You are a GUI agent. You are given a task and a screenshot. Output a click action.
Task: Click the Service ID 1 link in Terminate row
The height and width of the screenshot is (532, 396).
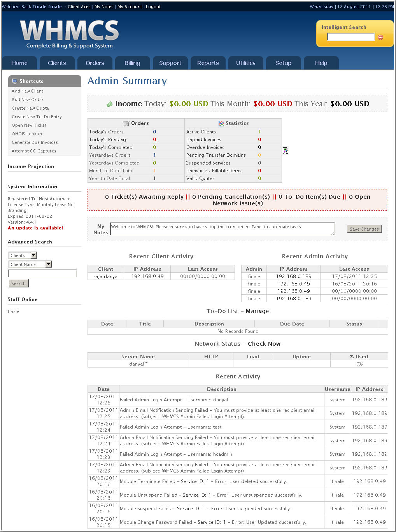click(195, 481)
